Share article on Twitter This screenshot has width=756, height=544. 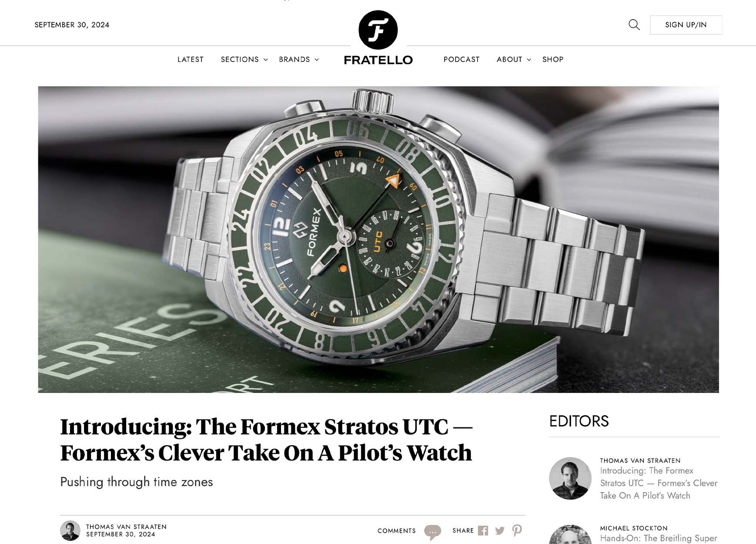click(x=500, y=531)
